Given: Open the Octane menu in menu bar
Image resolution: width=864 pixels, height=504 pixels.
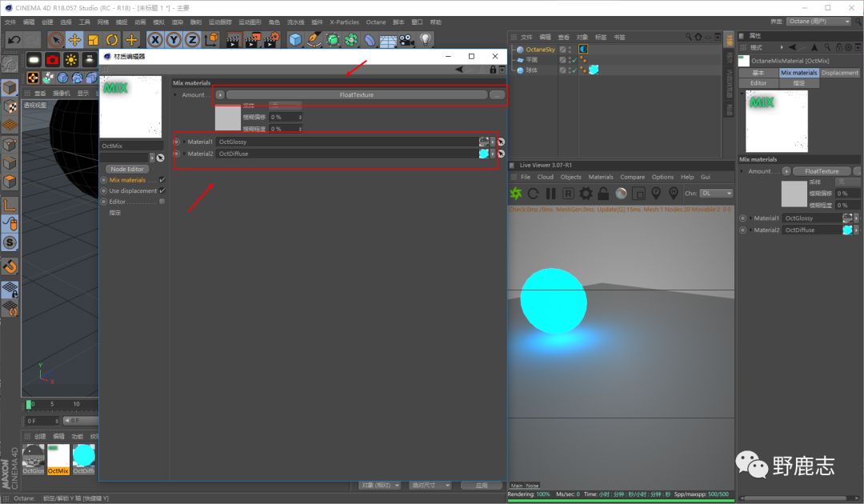Looking at the screenshot, I should [x=375, y=22].
